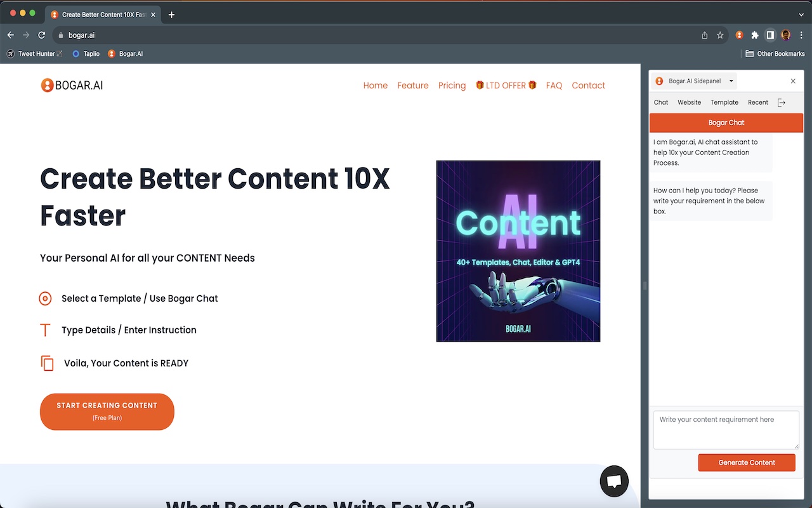Open the Chrome three-dot menu
This screenshot has height=508, width=812.
coord(801,36)
